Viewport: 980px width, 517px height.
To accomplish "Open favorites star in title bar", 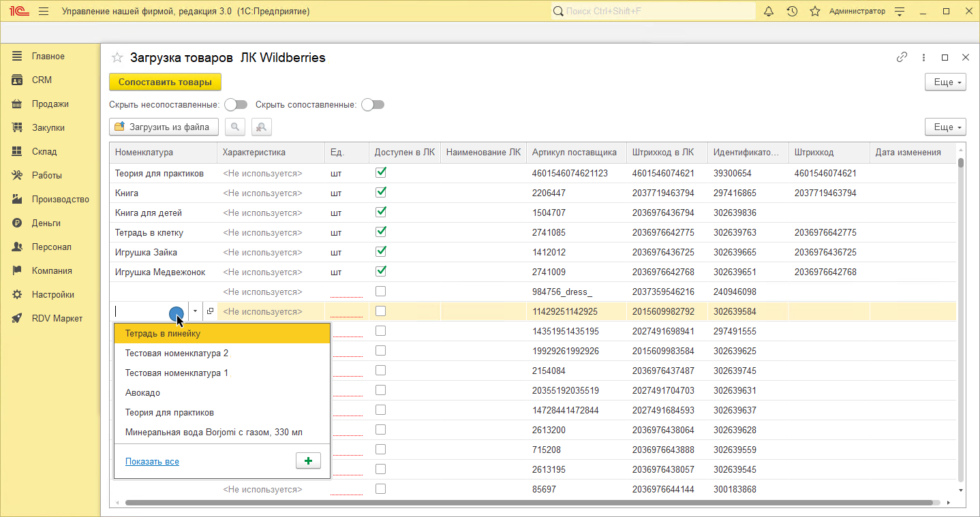I will [814, 12].
